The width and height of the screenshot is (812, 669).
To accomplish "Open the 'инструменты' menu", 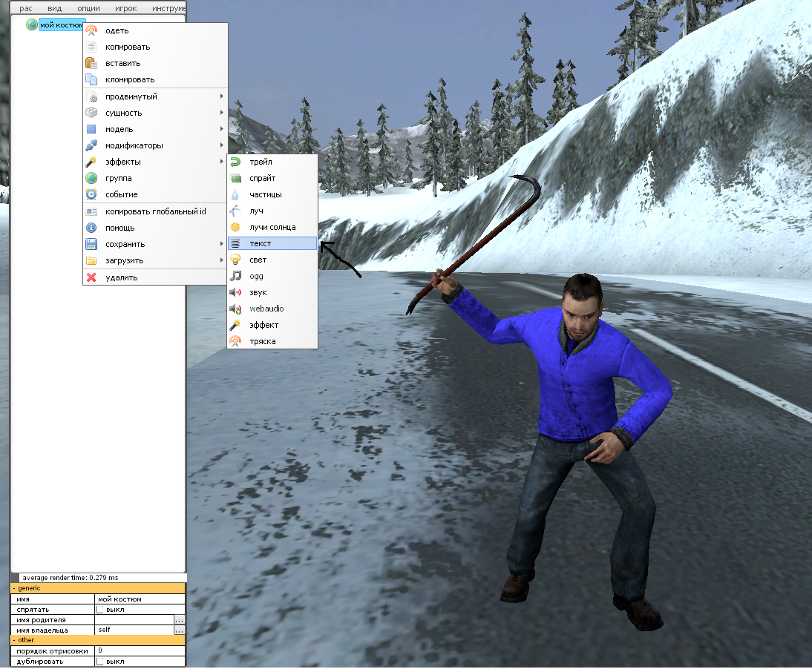I will coord(168,8).
